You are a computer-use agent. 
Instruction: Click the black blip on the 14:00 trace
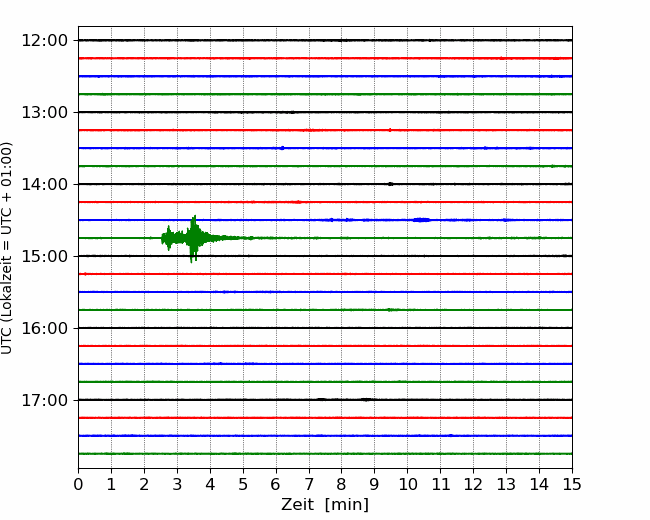coord(390,184)
